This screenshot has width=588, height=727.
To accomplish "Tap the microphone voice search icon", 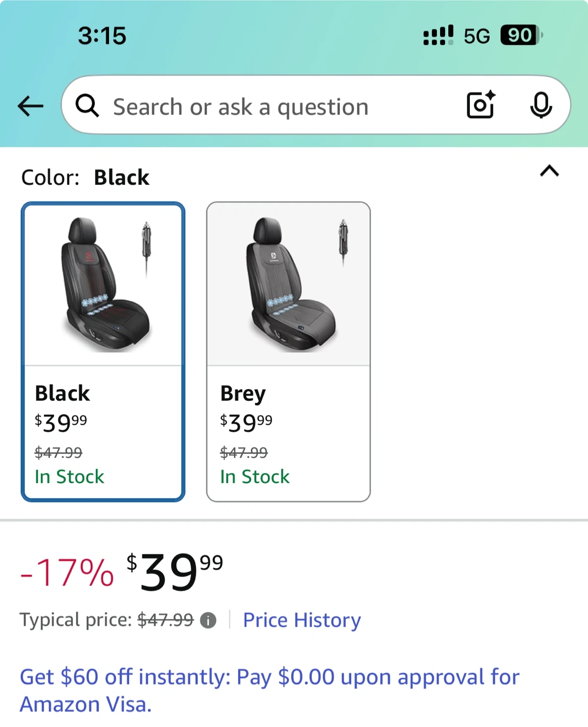I will [541, 105].
